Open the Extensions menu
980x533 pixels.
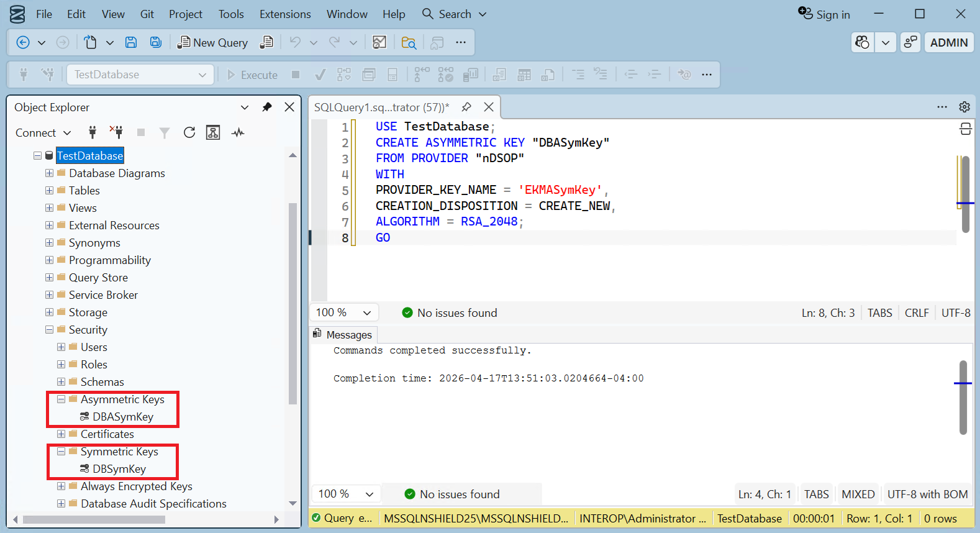click(x=285, y=14)
